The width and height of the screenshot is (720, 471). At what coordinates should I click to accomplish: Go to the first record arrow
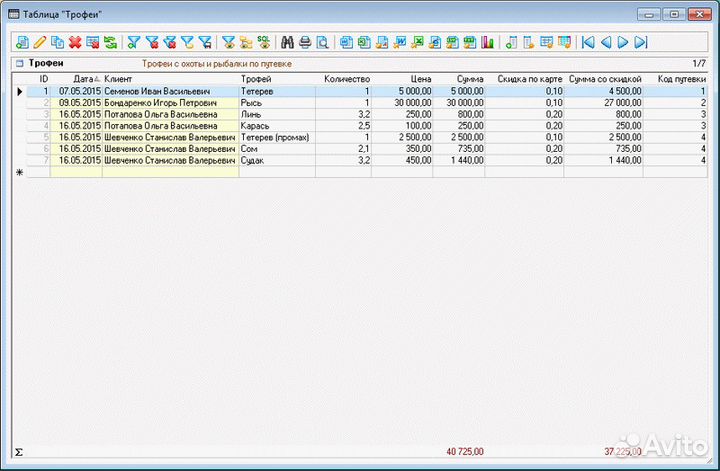click(587, 43)
